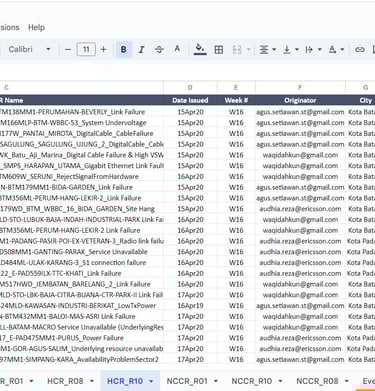Open the fill color picker
The image size is (375, 391).
coord(200,49)
